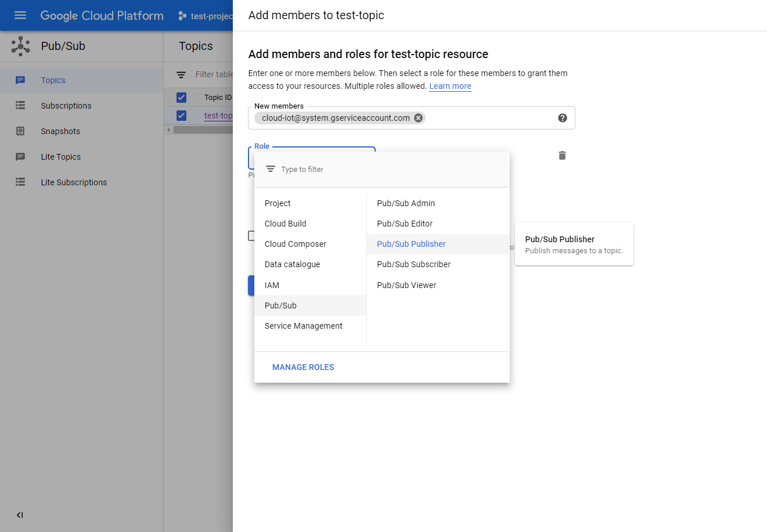
Task: Select the Cloud Composer role category
Action: tap(311, 244)
